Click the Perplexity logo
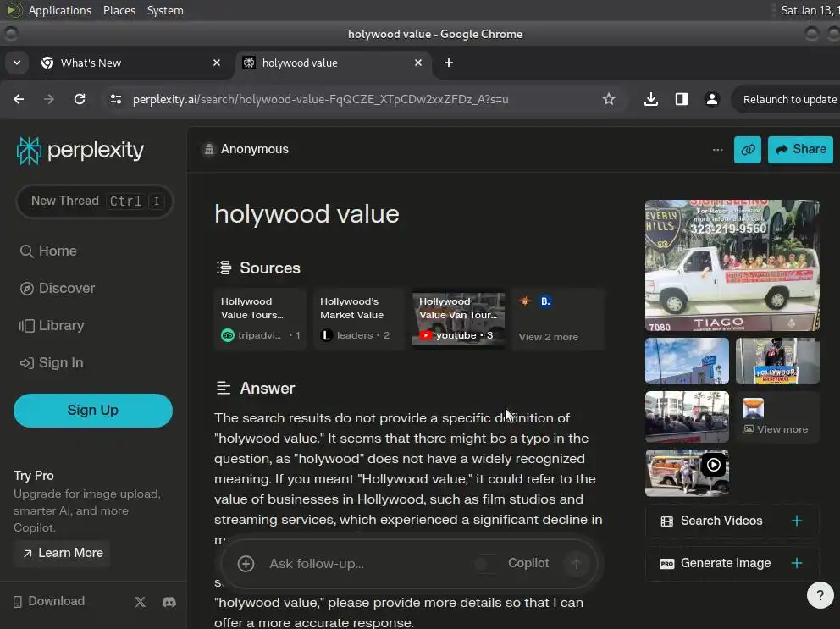This screenshot has width=840, height=629. [80, 150]
